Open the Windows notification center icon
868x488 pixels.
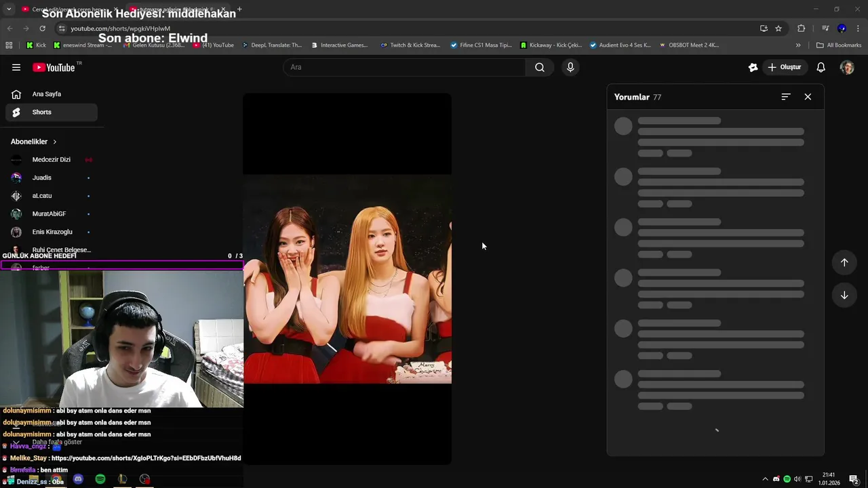coord(854,479)
